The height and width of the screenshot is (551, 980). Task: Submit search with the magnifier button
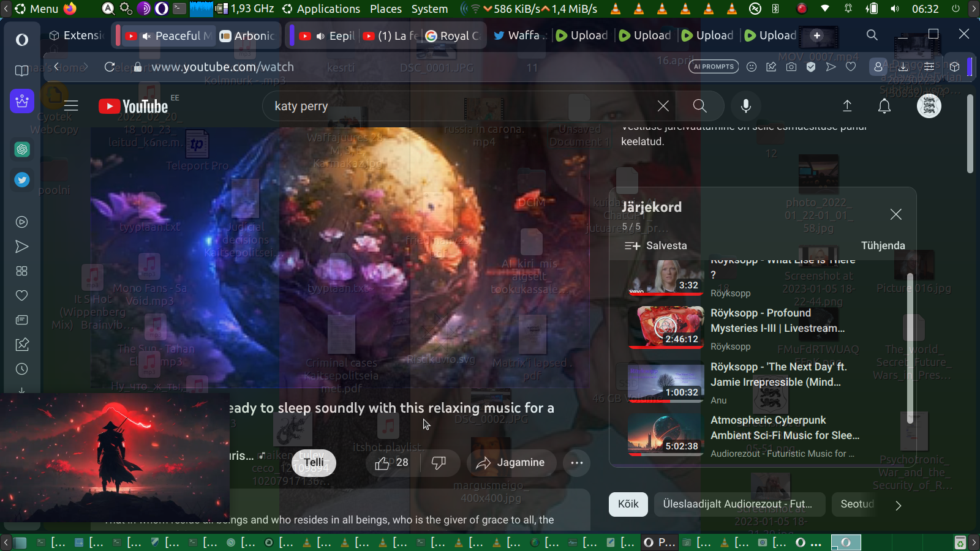point(699,106)
